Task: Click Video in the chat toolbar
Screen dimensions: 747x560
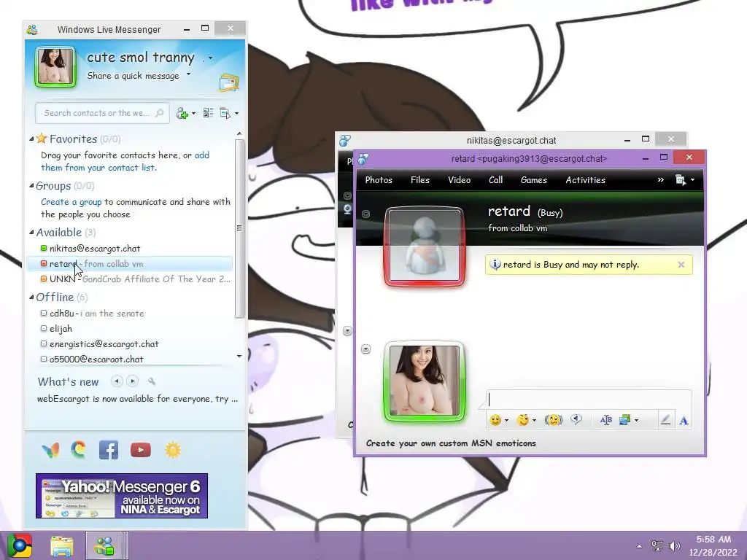Action: click(x=460, y=180)
